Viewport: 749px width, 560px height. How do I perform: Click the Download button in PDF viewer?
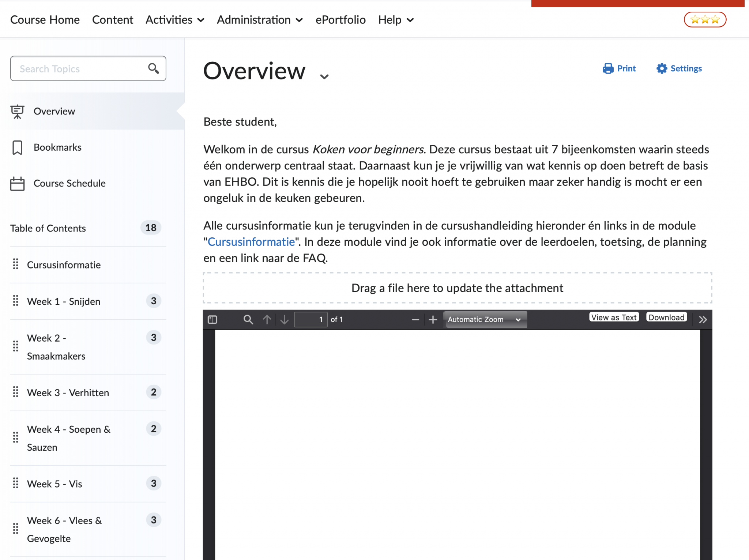click(666, 317)
